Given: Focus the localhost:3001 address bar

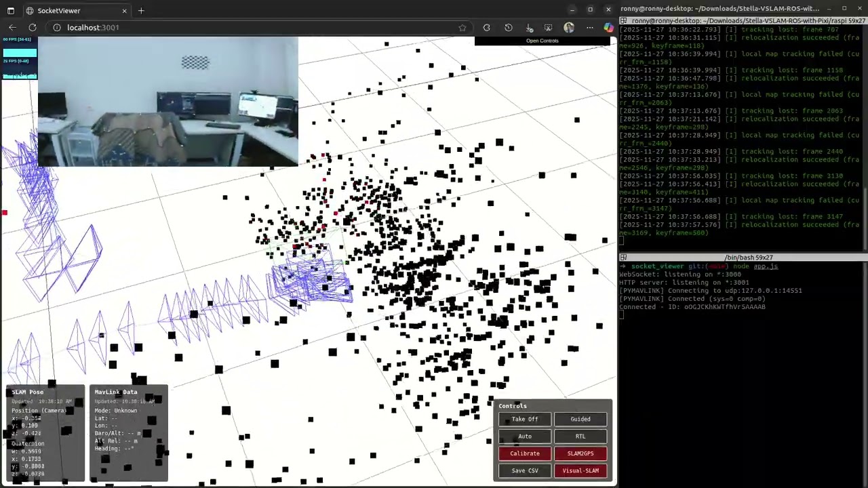Looking at the screenshot, I should (258, 28).
